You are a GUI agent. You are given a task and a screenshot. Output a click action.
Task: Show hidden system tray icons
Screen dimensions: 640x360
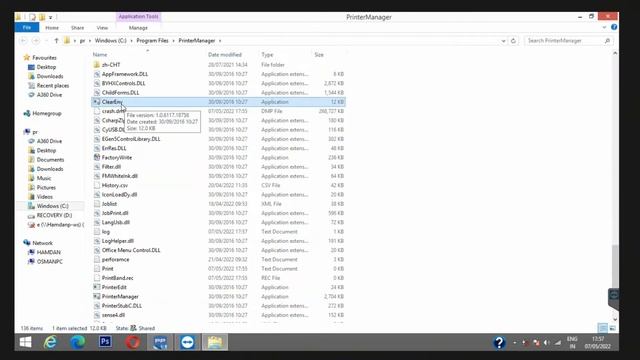(x=515, y=343)
